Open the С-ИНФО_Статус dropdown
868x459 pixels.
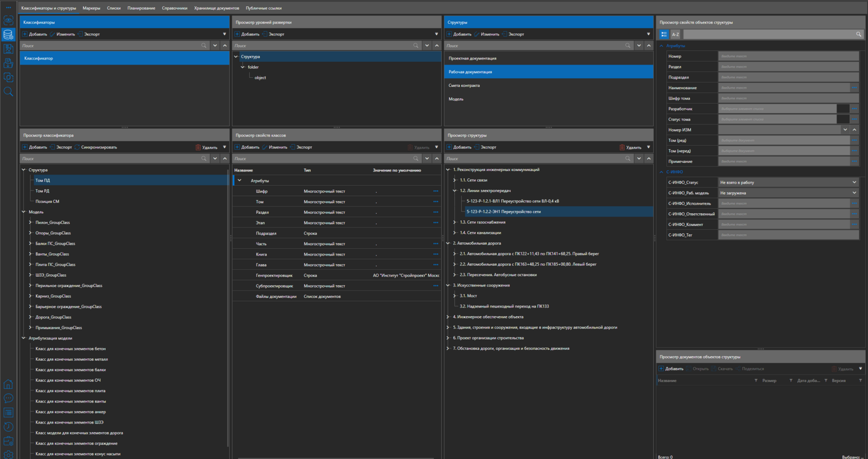854,182
